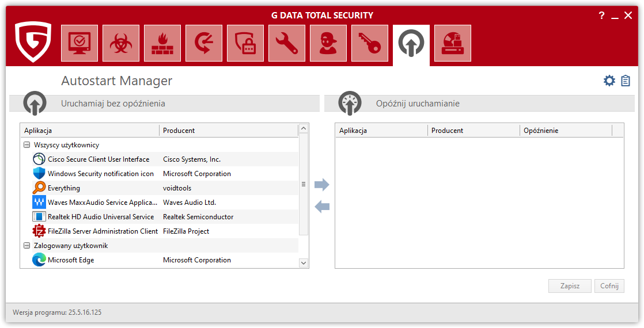Open the logs clipboard icon
The height and width of the screenshot is (328, 644).
[x=626, y=81]
